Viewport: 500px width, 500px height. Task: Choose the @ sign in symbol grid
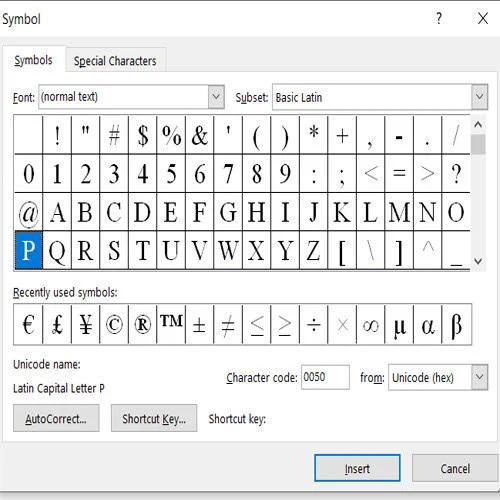click(28, 212)
